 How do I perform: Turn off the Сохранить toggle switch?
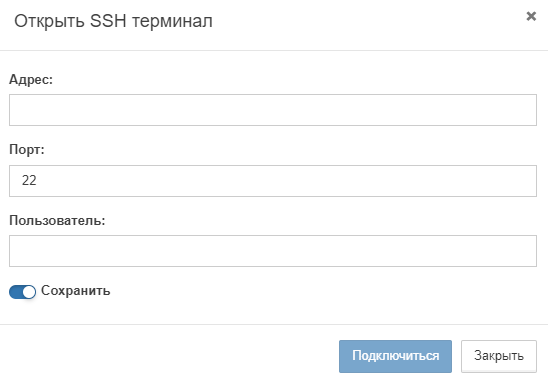(22, 292)
